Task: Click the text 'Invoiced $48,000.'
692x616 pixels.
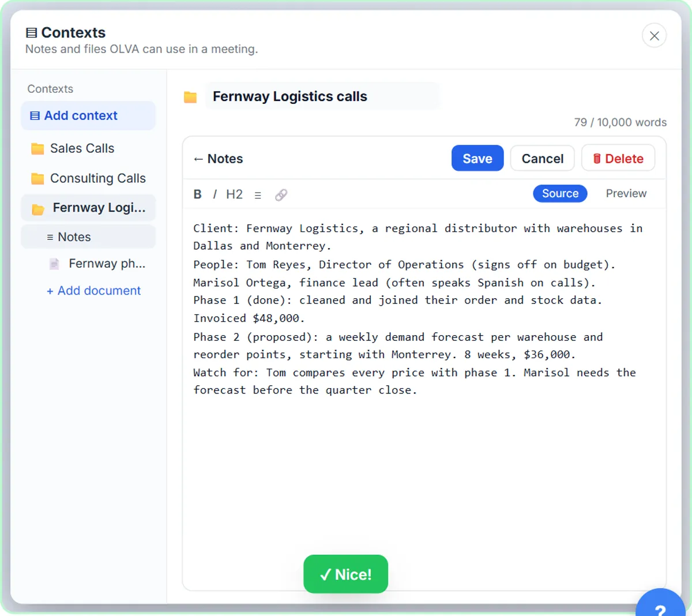Action: (x=249, y=318)
